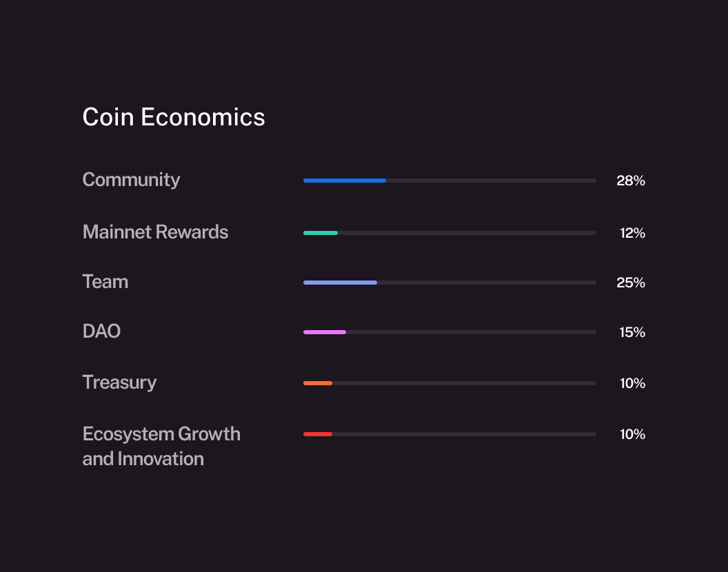Click the 25% Team percentage value
Viewport: 728px width, 572px height.
[x=631, y=283]
